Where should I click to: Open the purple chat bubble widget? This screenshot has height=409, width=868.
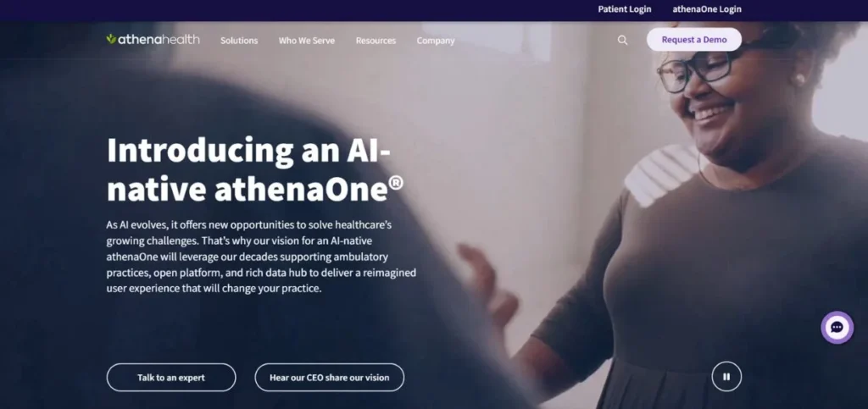click(837, 328)
